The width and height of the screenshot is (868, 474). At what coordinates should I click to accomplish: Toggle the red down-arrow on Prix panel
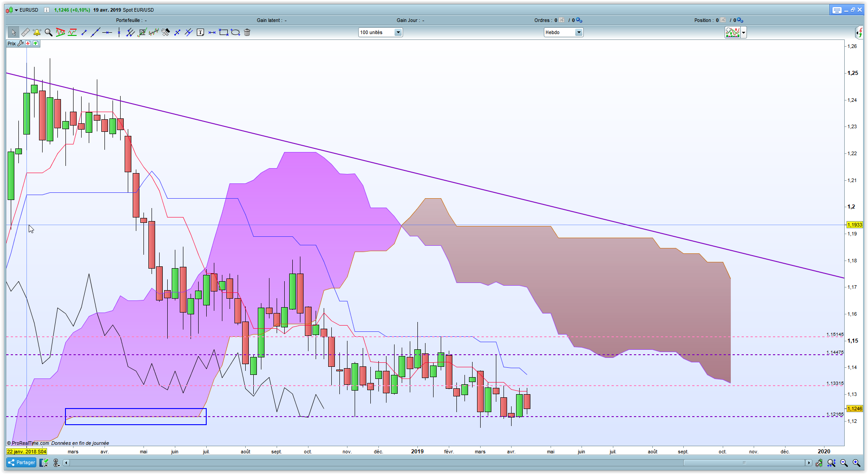click(28, 43)
